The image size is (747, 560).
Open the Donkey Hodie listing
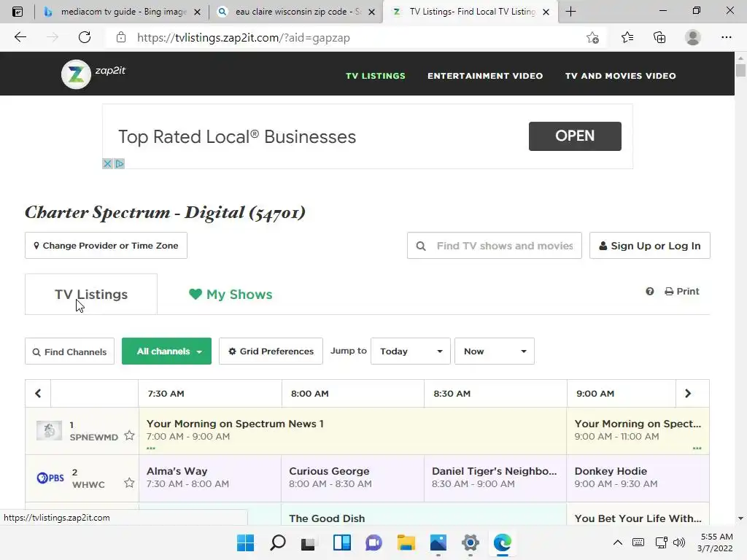(638, 478)
